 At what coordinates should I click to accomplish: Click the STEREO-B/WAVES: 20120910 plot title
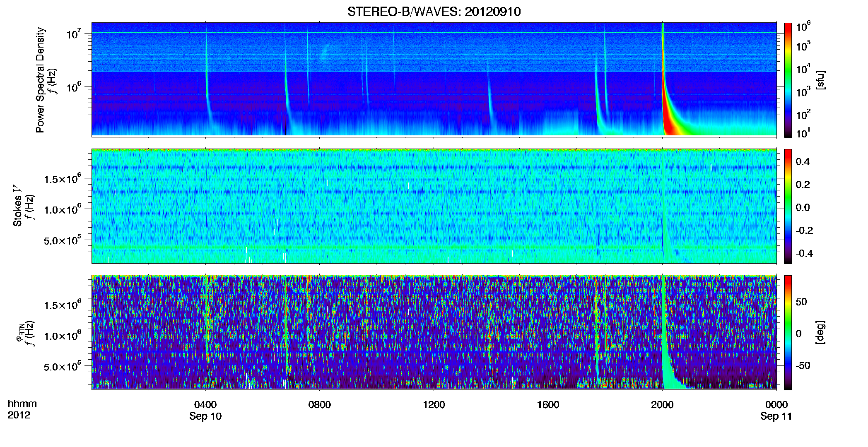pos(434,12)
